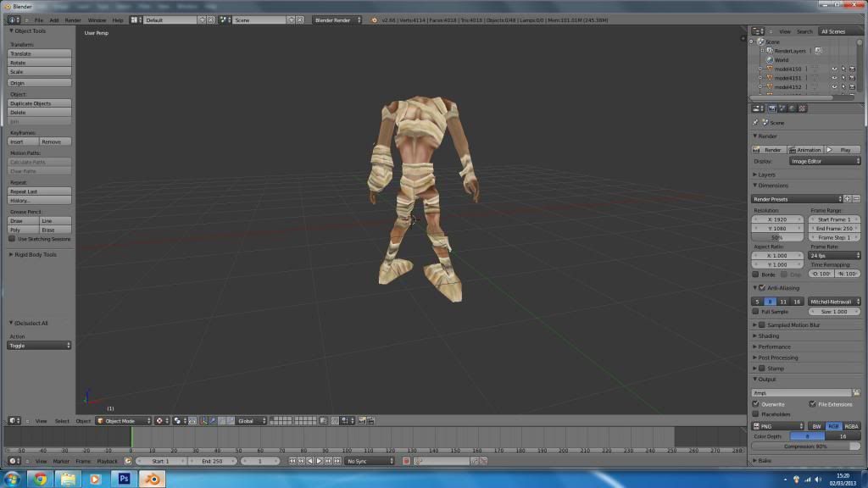
Task: Open the OpenGL render image icon
Action: pyautogui.click(x=361, y=421)
